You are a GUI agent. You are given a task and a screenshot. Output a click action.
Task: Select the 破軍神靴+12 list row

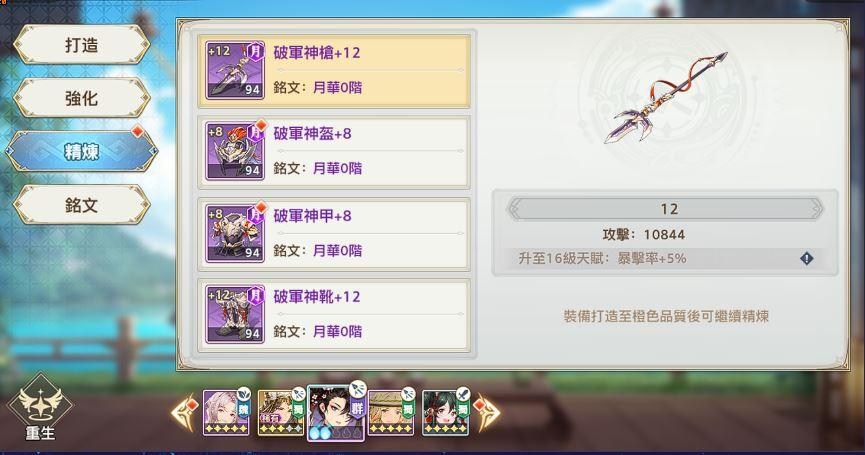point(334,315)
